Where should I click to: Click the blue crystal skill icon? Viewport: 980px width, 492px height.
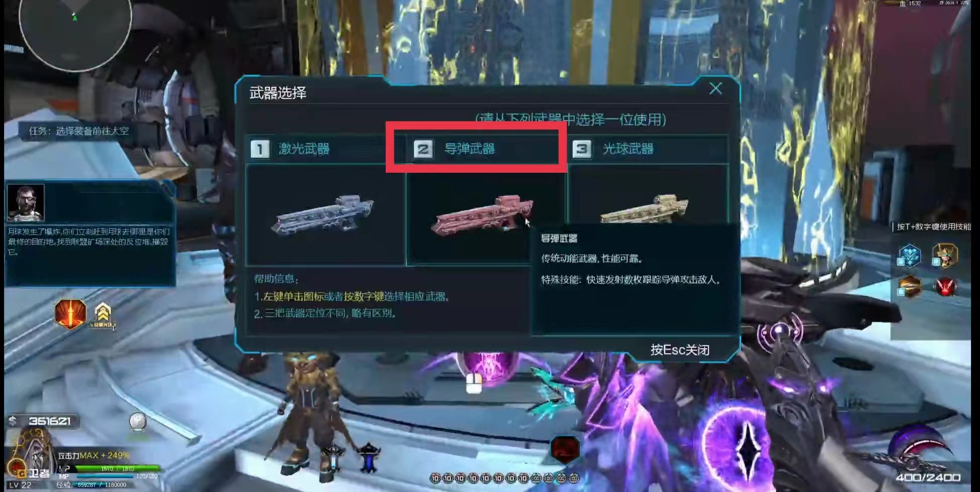909,255
